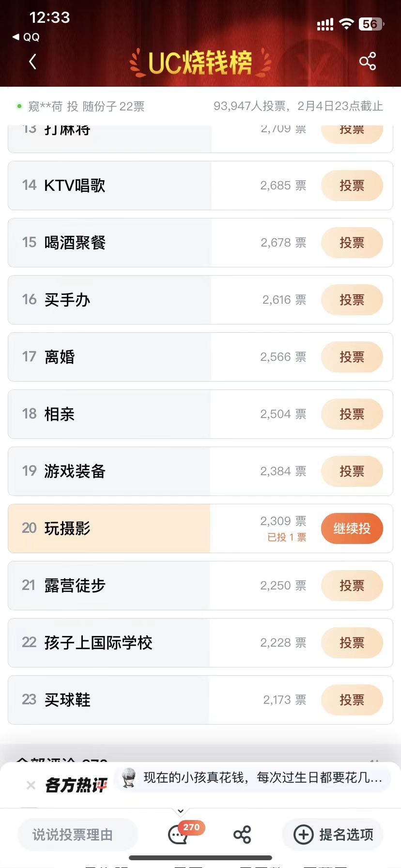Image resolution: width=401 pixels, height=868 pixels.
Task: Expand the small chevron above comment icon
Action: pyautogui.click(x=180, y=811)
